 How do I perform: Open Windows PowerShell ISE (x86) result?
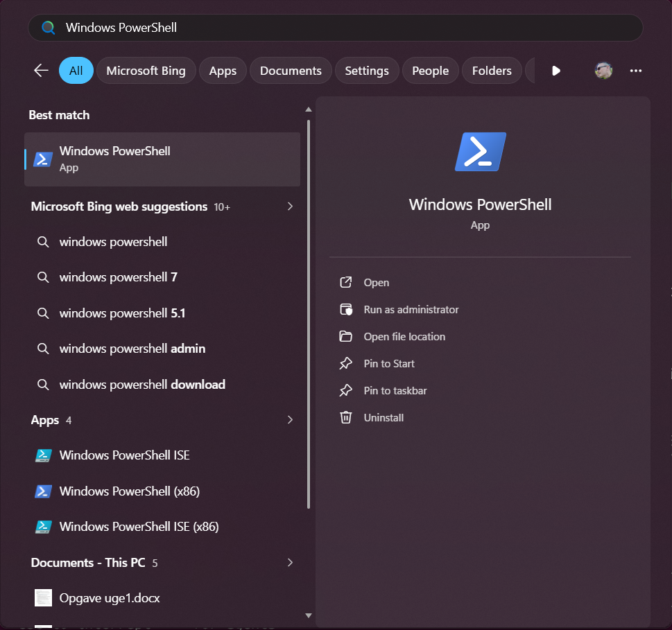click(162, 527)
